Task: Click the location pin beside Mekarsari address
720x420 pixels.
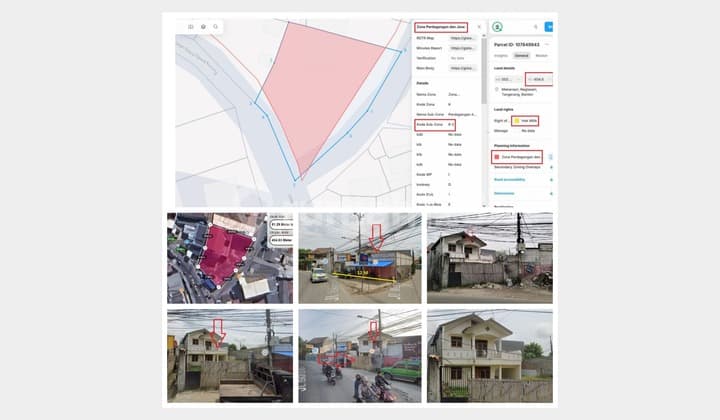Action: click(x=497, y=90)
